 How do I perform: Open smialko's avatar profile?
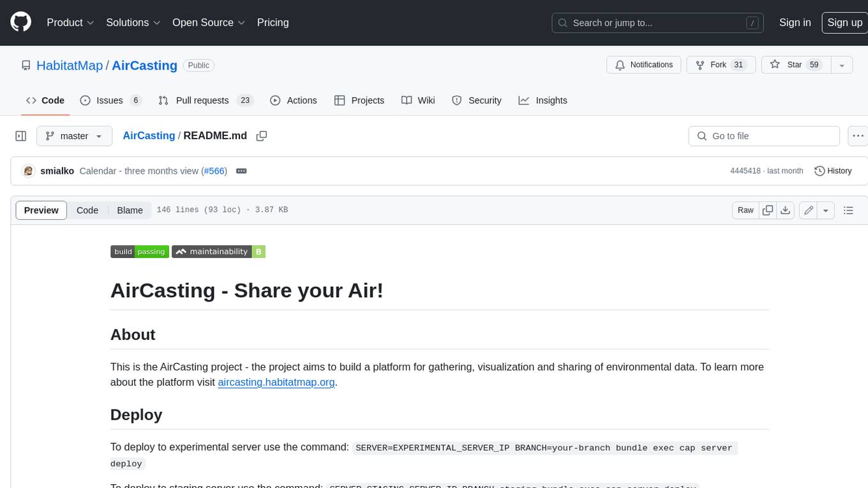click(28, 171)
